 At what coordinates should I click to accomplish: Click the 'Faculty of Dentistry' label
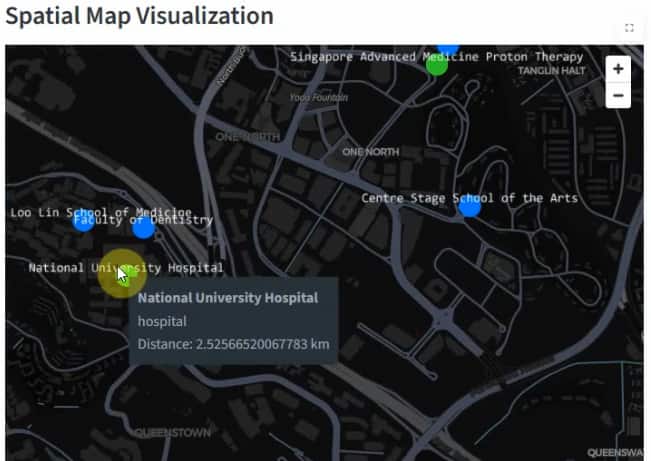tap(143, 220)
